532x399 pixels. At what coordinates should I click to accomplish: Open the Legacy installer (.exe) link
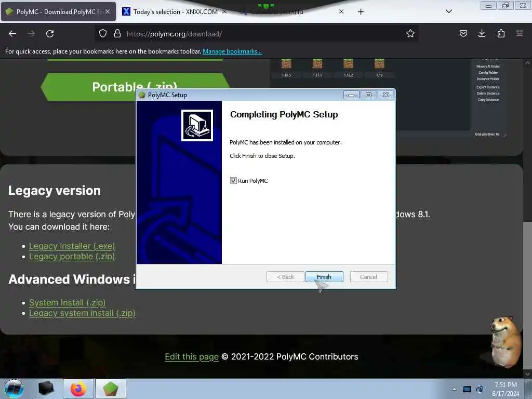pos(72,246)
